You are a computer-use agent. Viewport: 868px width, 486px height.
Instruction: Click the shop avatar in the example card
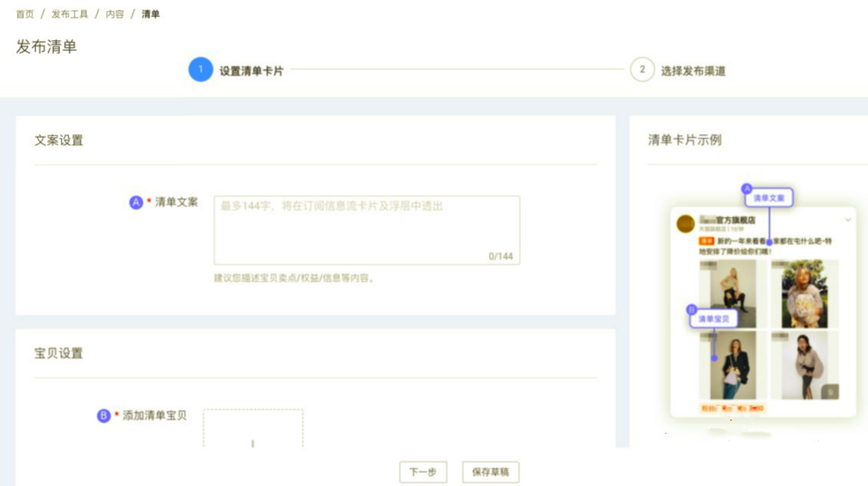click(686, 224)
